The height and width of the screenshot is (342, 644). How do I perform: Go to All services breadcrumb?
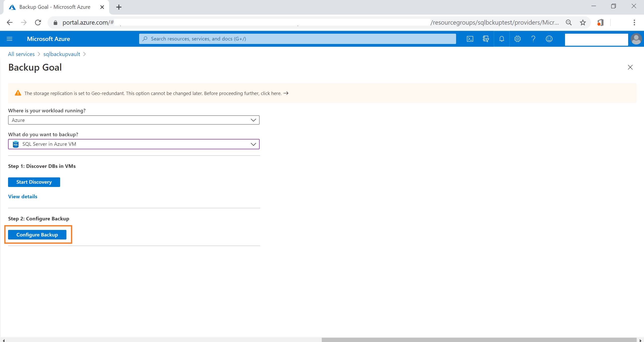21,54
